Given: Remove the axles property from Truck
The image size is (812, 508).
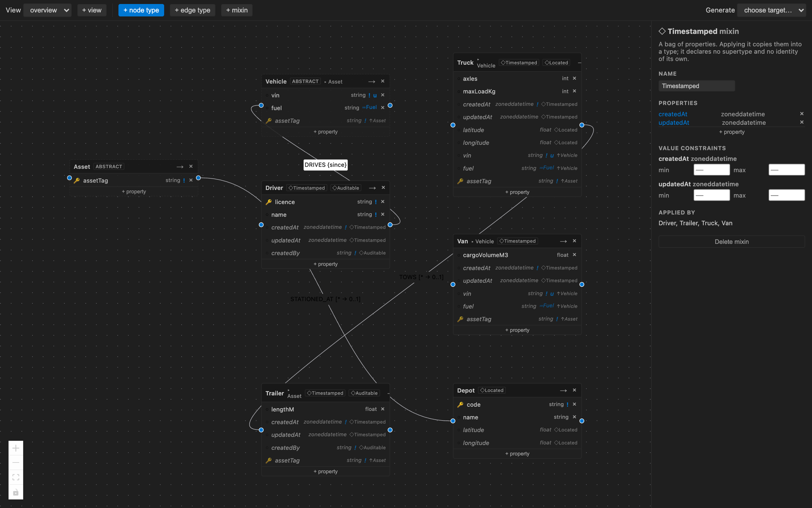Looking at the screenshot, I should point(574,78).
